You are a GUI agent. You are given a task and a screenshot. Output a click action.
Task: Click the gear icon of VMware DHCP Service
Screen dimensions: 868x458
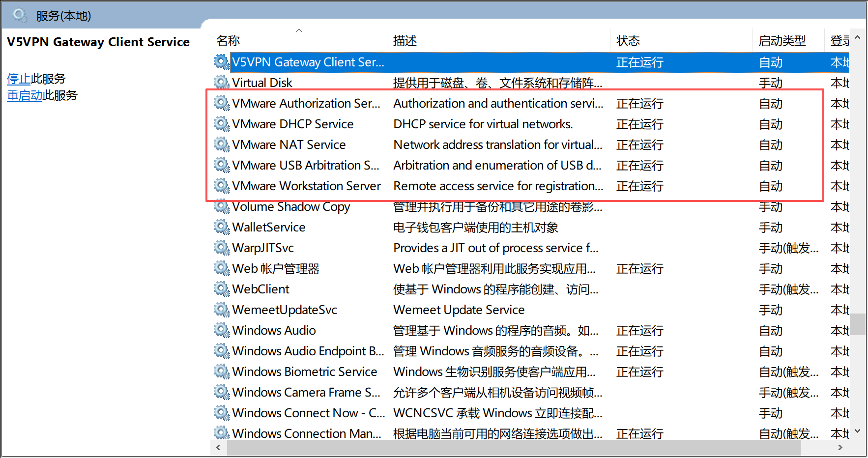click(x=222, y=124)
